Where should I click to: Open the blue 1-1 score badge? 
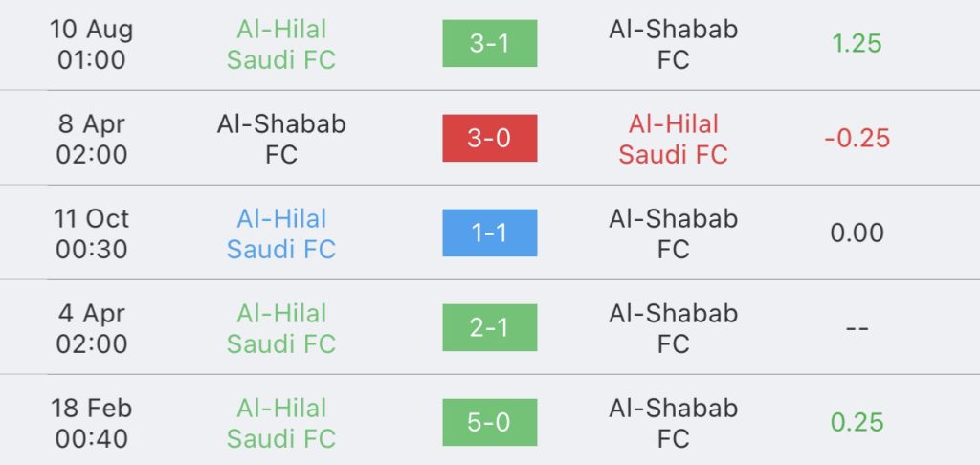[489, 232]
